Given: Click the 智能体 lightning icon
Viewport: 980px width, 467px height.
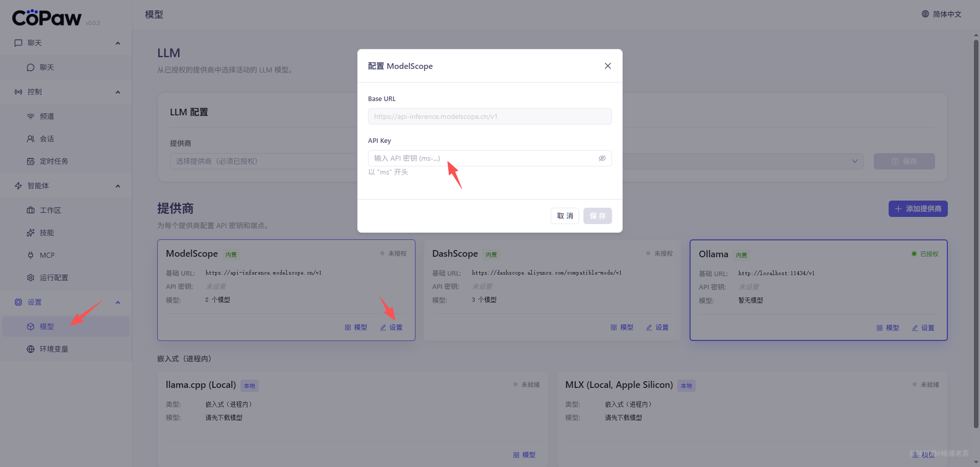Looking at the screenshot, I should click(18, 186).
